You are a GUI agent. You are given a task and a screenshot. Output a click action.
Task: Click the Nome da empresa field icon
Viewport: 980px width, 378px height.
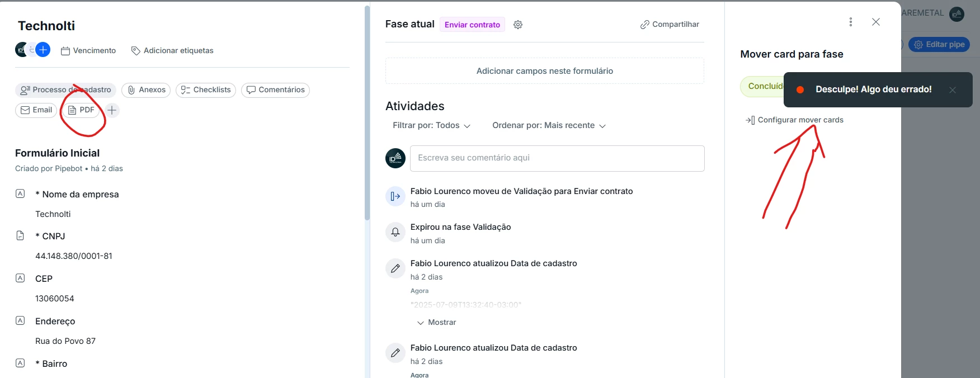[20, 193]
